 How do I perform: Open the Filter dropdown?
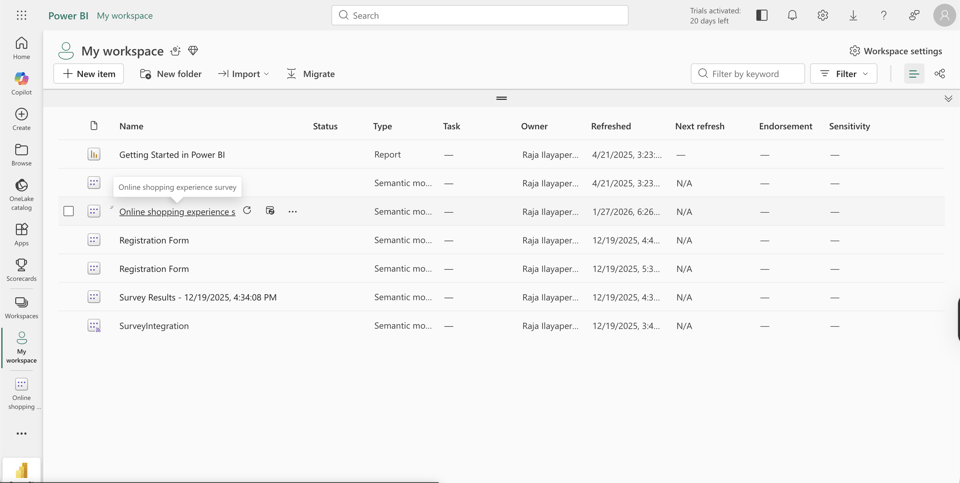[x=844, y=73]
